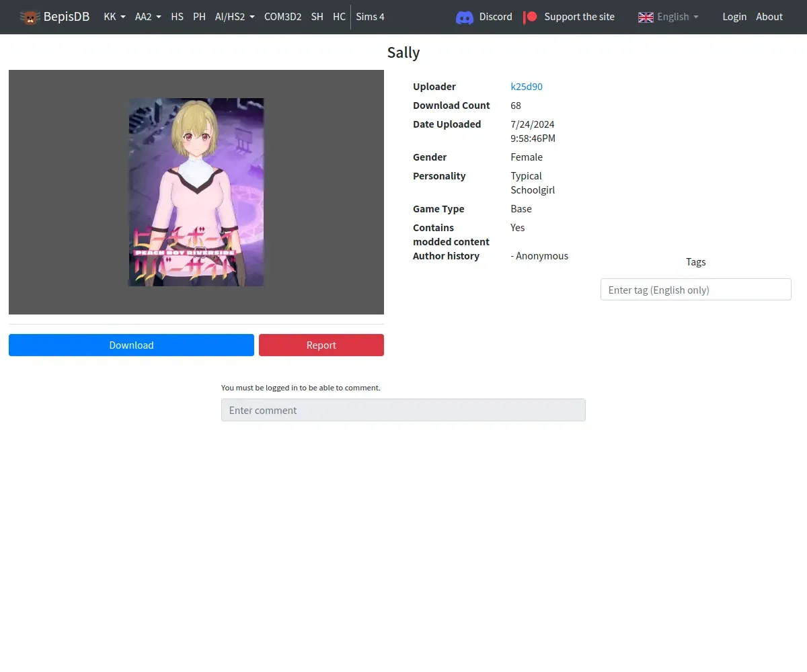
Task: Click the login required comment notice
Action: (x=301, y=388)
